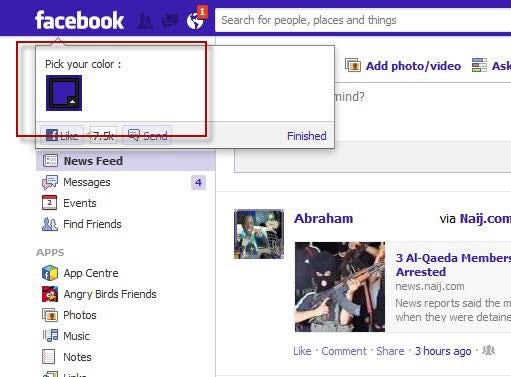Expand the color swatch dropdown arrow
Screen dimensions: 511x377
72,101
